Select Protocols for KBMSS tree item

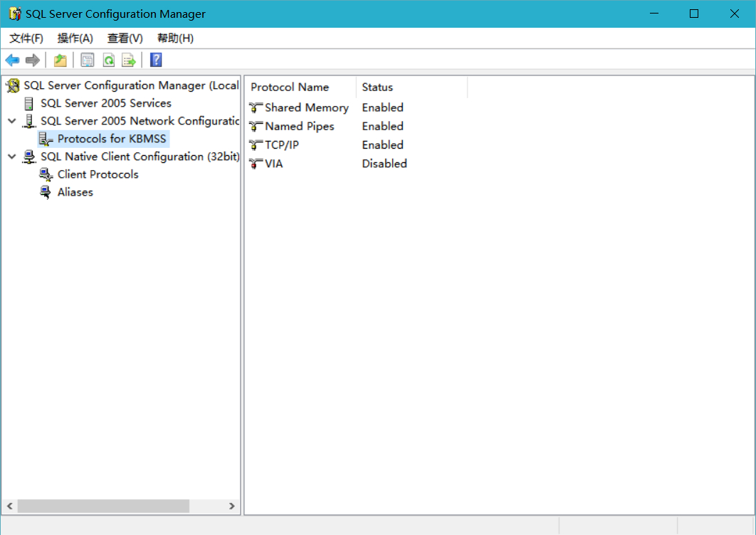coord(112,139)
